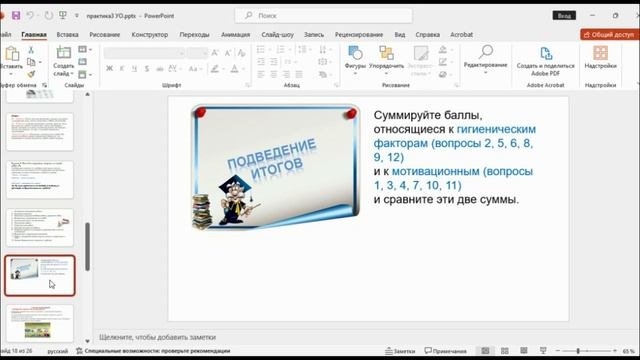Open the Переходы tab

click(x=194, y=35)
